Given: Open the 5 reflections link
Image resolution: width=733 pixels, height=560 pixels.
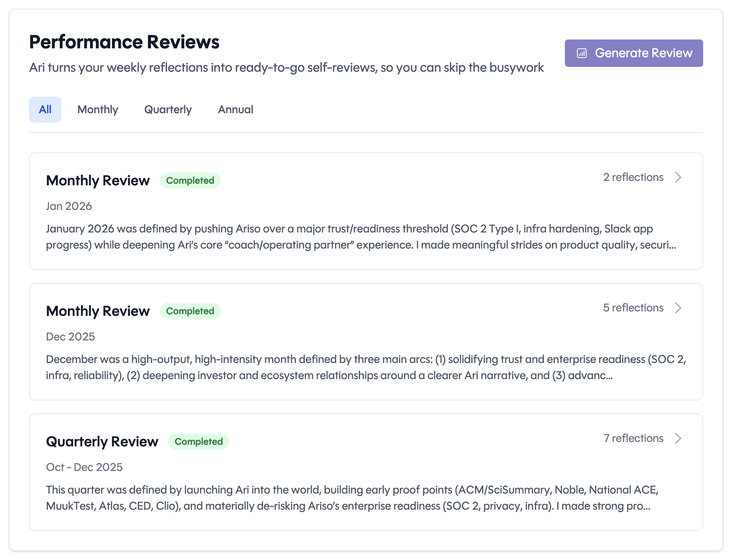Looking at the screenshot, I should (633, 308).
